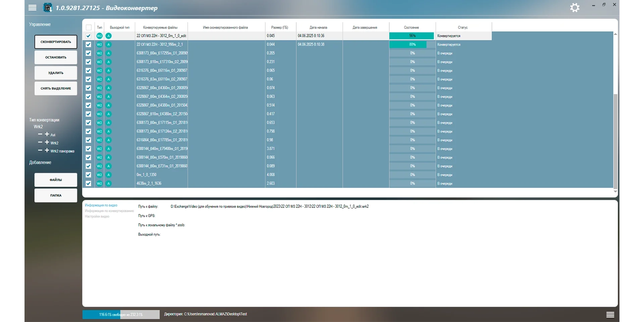
Task: Click the plus sign next to Wrk2
Action: [47, 142]
